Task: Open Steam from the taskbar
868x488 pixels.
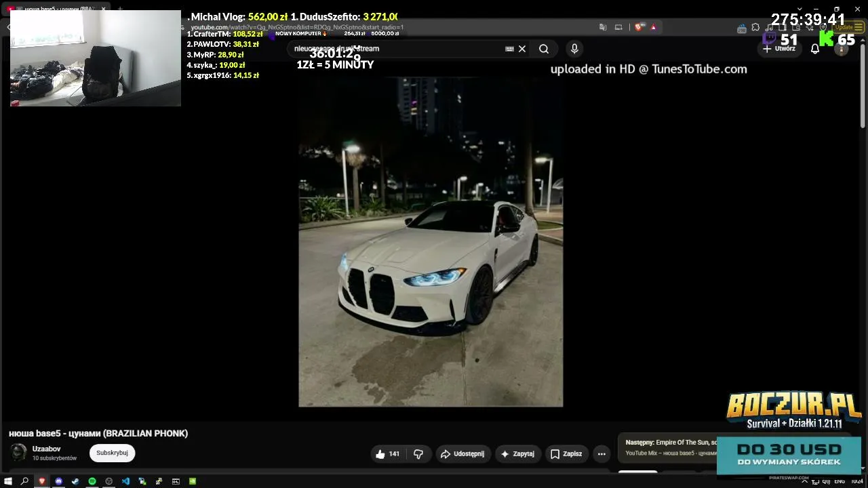Action: pyautogui.click(x=75, y=481)
